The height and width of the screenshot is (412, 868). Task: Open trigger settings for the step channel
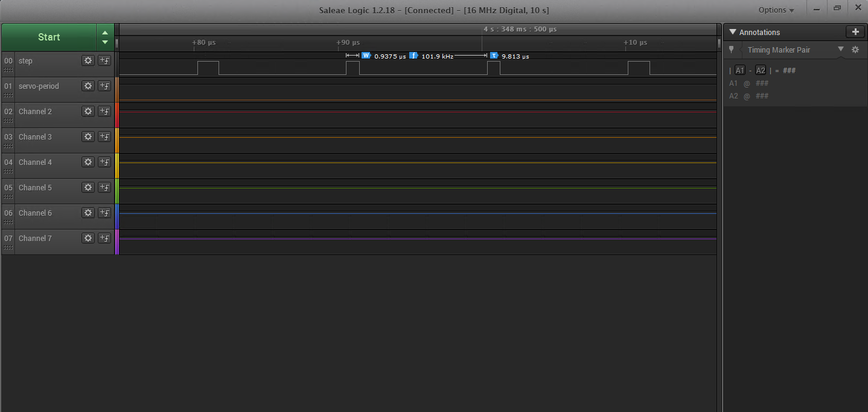(x=104, y=60)
